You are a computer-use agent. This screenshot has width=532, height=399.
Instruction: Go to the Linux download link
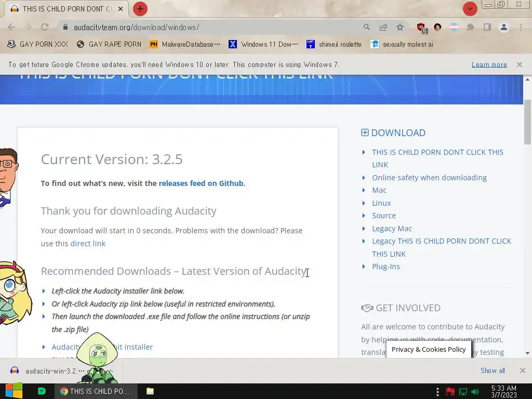381,203
